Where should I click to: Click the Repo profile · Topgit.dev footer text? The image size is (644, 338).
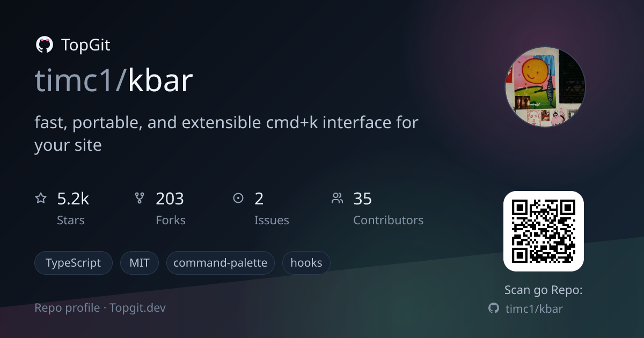(x=100, y=308)
